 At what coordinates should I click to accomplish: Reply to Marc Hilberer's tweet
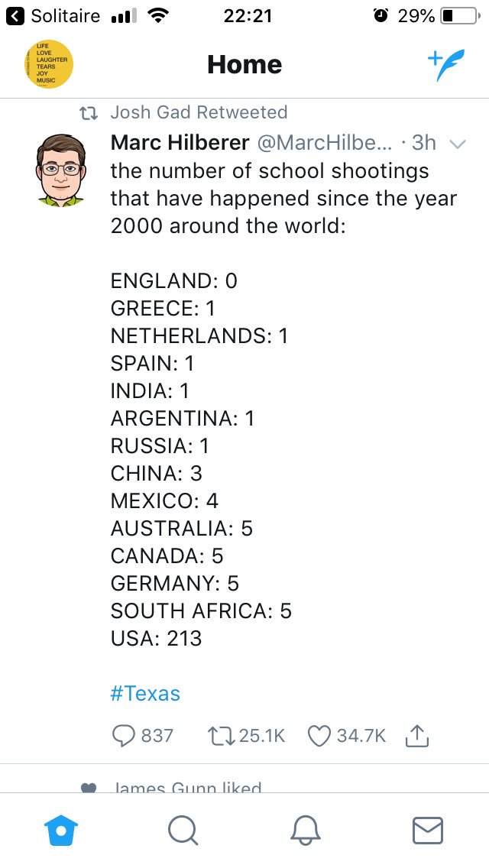point(143,736)
